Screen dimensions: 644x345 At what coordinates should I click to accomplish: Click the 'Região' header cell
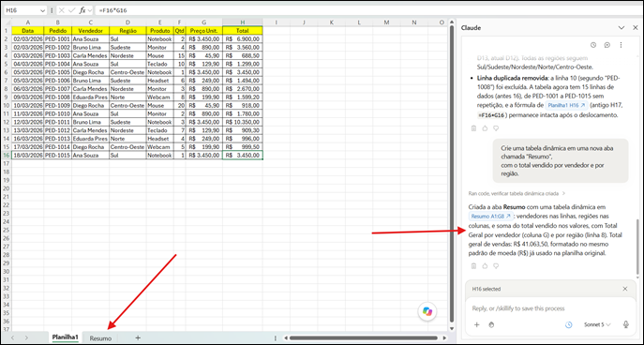(127, 30)
